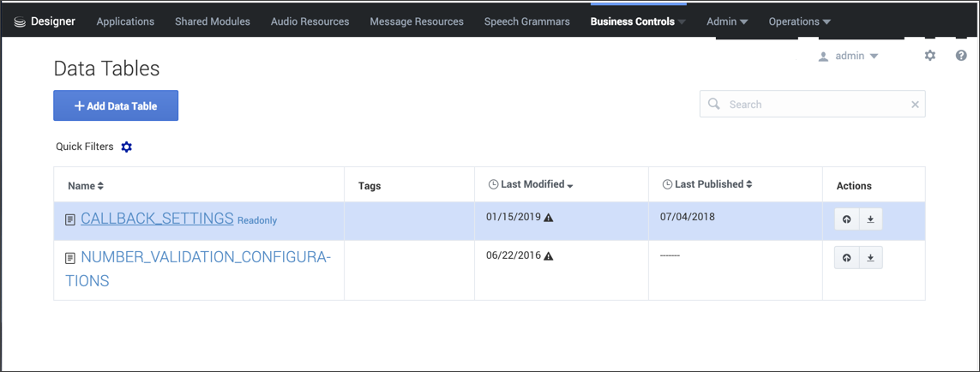Go to the Applications tab
This screenshot has width=980, height=372.
coord(125,21)
